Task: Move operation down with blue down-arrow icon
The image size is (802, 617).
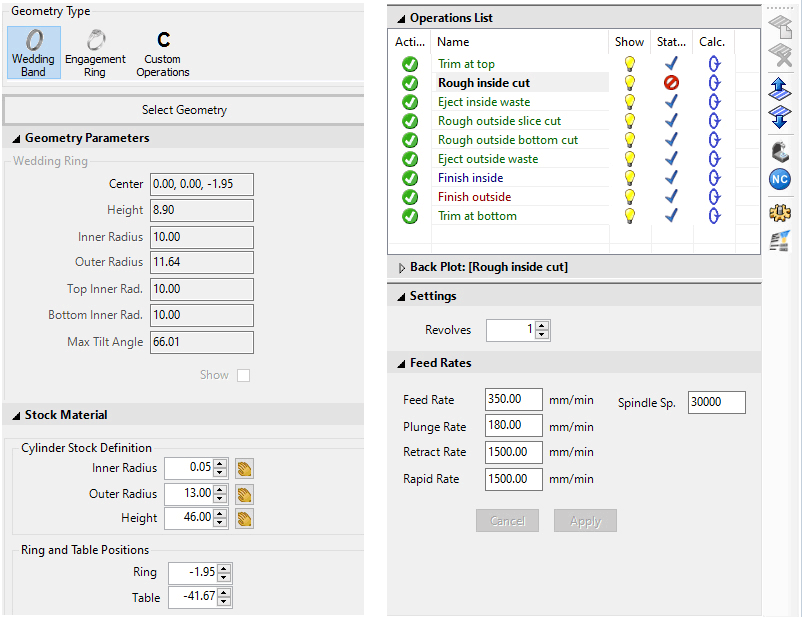Action: 780,116
